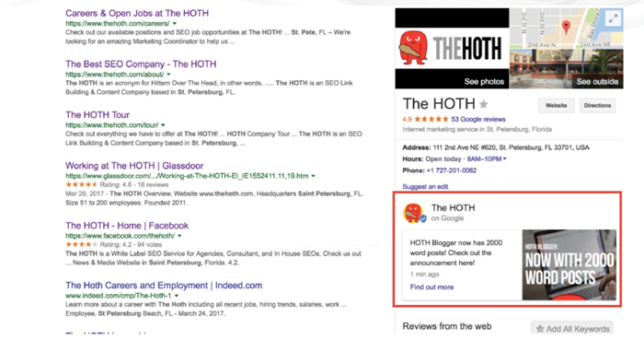The image size is (644, 351).
Task: Click the Reviews from the web heading
Action: click(447, 326)
